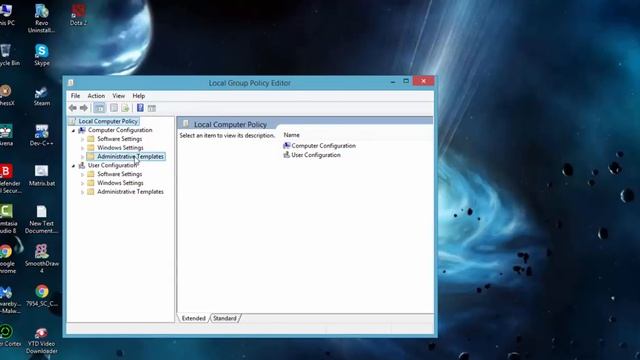Toggle Show/Hide Console Tree toolbar button
640x360 pixels.
coord(99,108)
